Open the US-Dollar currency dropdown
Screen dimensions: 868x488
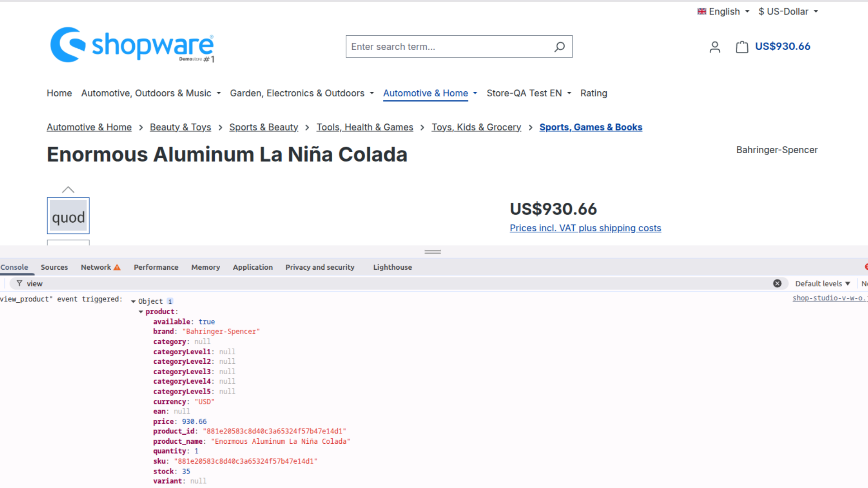click(x=788, y=11)
